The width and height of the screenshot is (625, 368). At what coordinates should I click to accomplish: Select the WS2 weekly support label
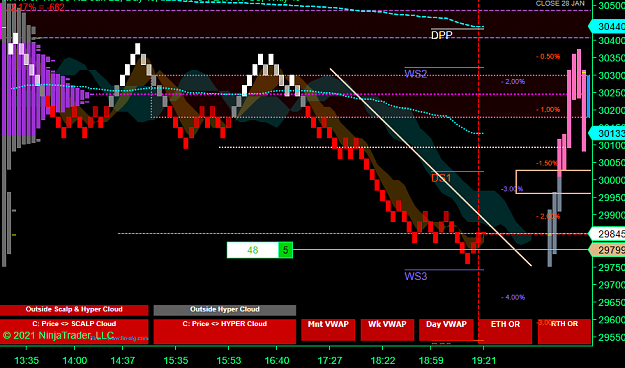416,74
